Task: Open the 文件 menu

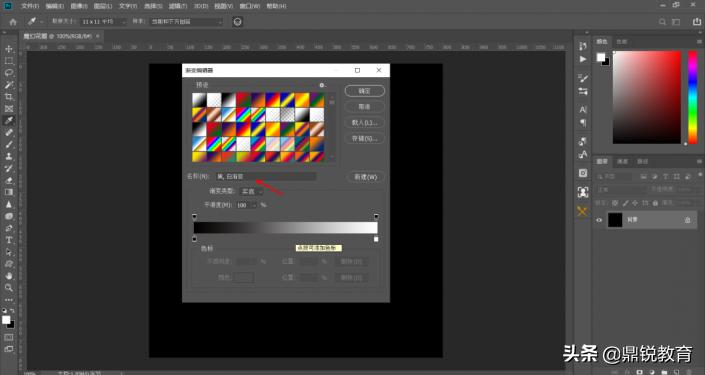Action: (x=30, y=6)
